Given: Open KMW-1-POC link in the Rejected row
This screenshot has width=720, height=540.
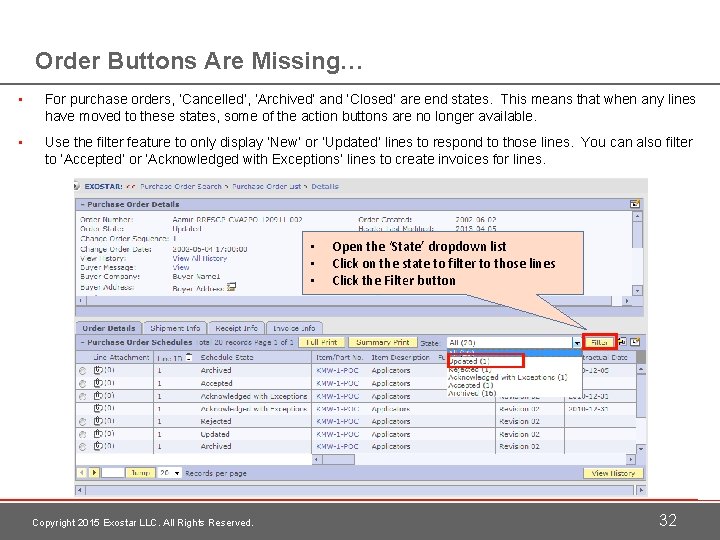Looking at the screenshot, I should point(338,421).
